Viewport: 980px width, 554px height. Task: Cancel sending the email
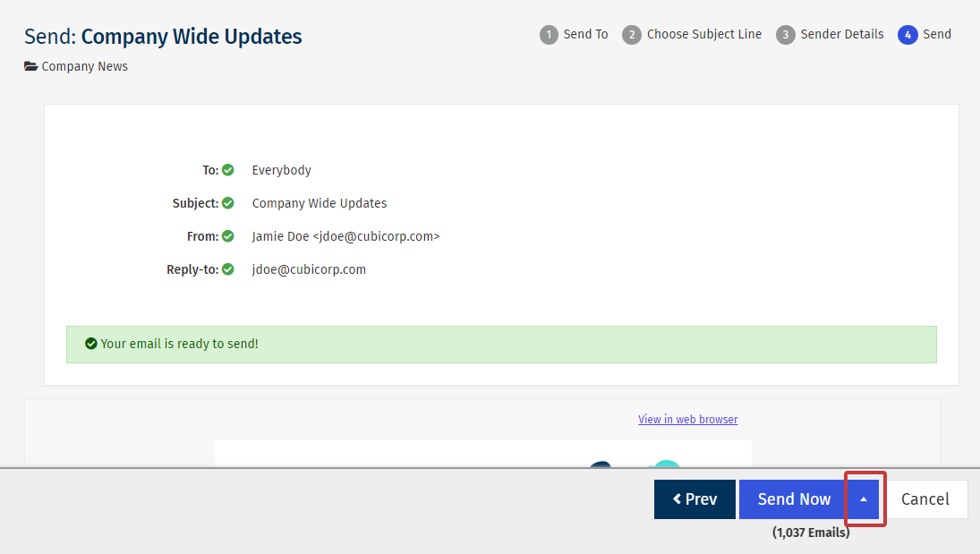coord(925,499)
